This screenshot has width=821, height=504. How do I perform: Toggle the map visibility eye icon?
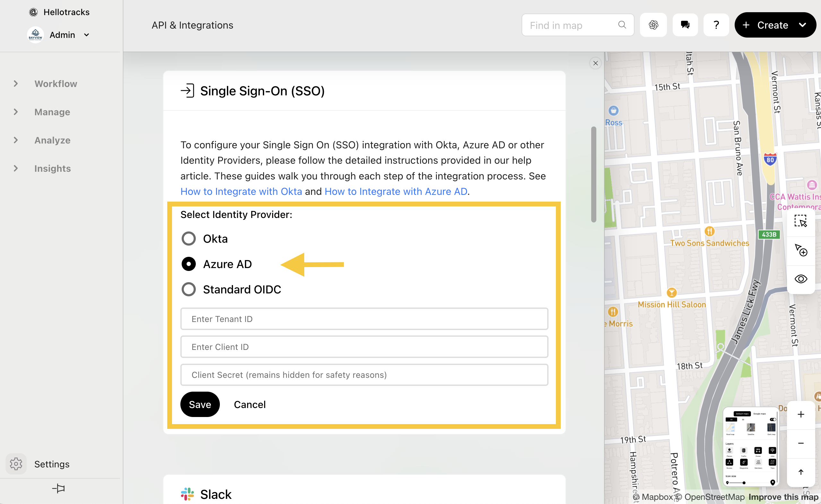click(x=801, y=279)
